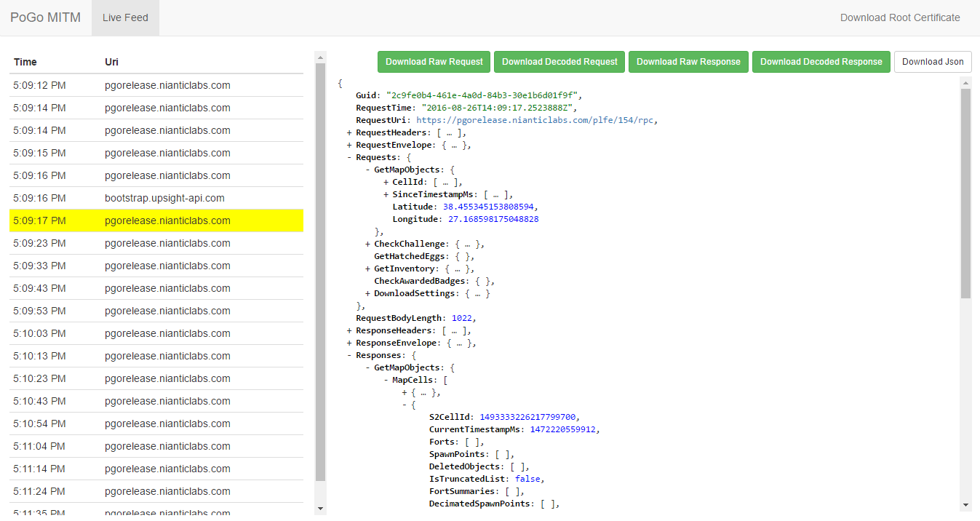The width and height of the screenshot is (980, 521).
Task: Click the S2CellId value
Action: click(x=527, y=417)
